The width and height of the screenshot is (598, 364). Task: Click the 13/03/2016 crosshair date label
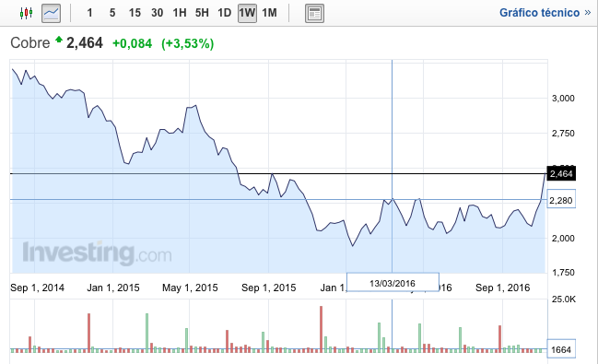393,283
